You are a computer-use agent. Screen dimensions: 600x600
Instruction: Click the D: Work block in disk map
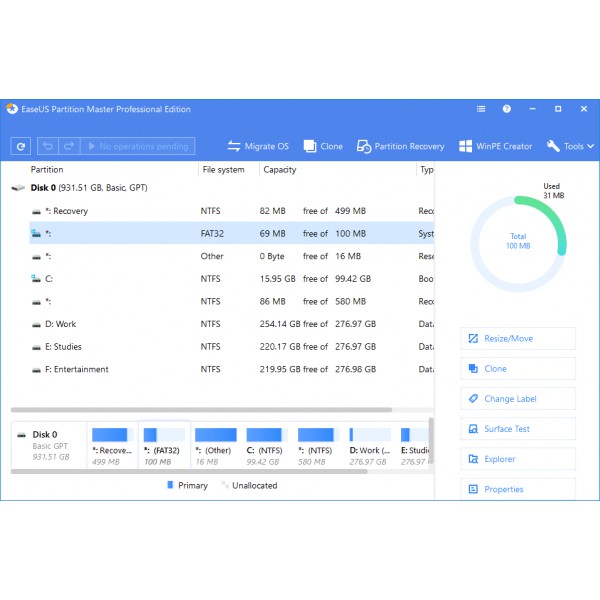370,445
